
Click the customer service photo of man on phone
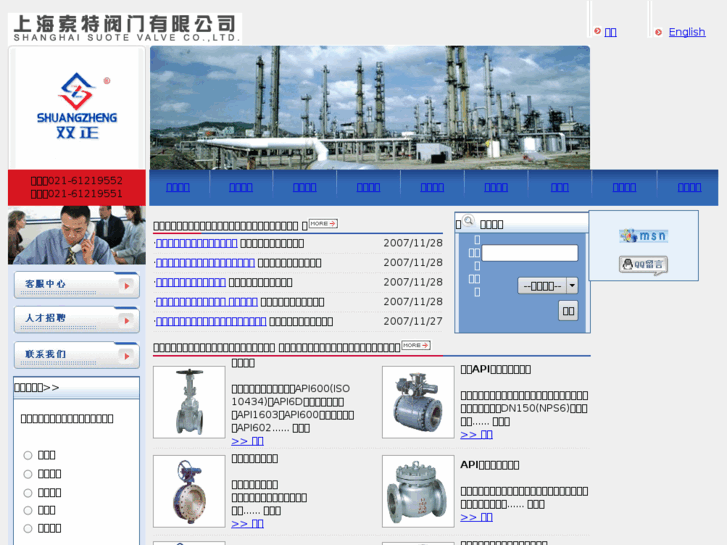77,235
